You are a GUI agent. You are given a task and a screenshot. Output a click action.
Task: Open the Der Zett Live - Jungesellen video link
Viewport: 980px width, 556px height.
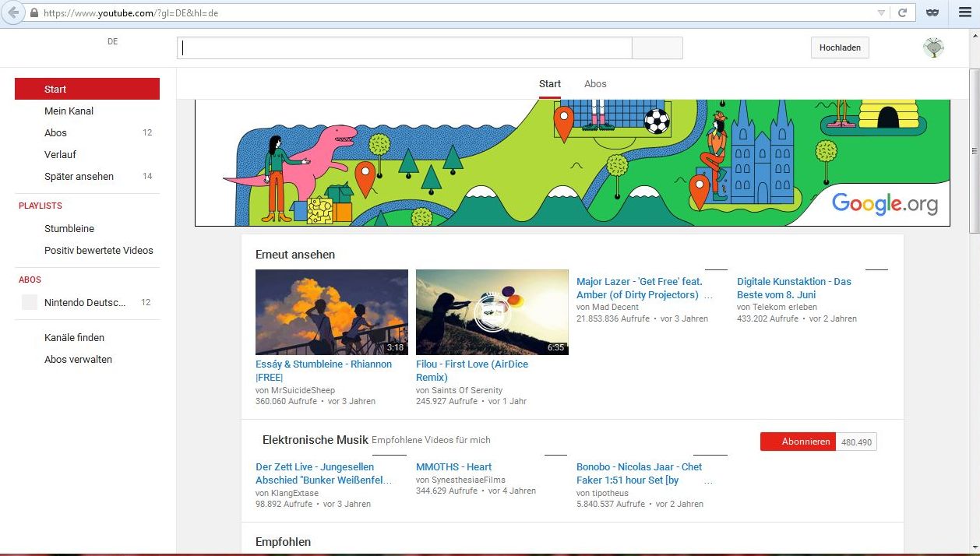click(x=324, y=473)
